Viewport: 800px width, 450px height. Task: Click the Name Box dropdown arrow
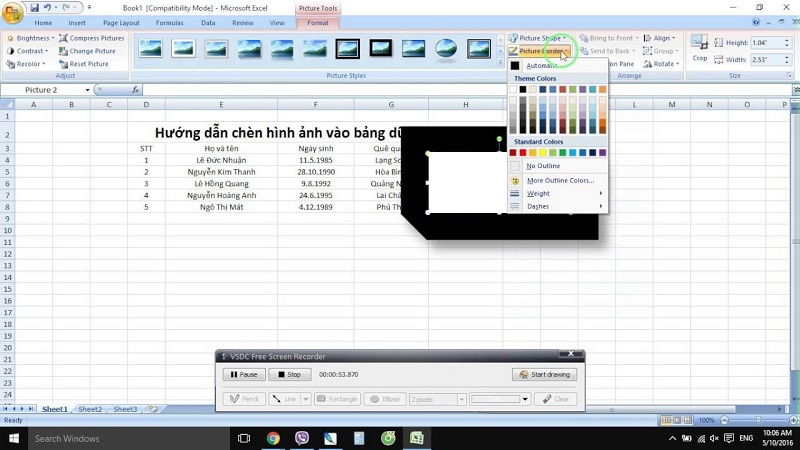coord(87,90)
